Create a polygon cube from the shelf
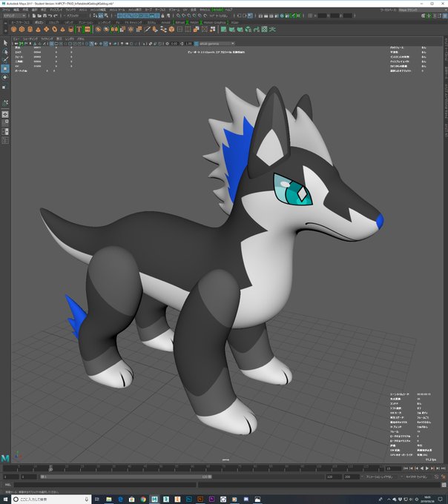This screenshot has height=504, width=448. pos(22,29)
